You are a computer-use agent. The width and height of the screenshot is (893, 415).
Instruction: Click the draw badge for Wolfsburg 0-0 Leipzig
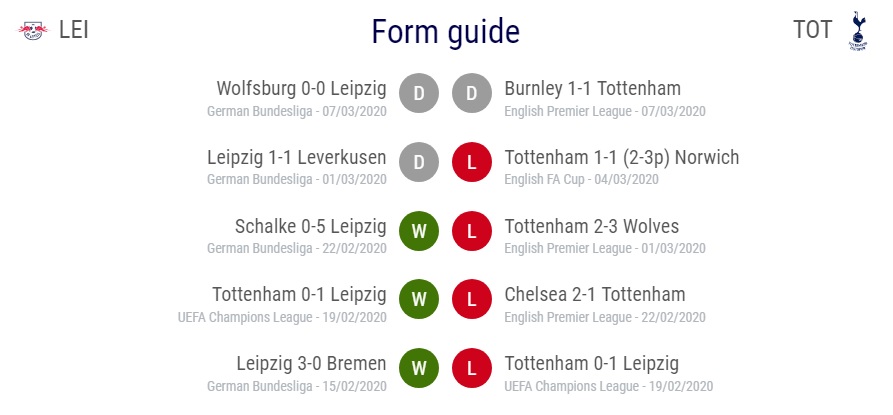coord(419,93)
